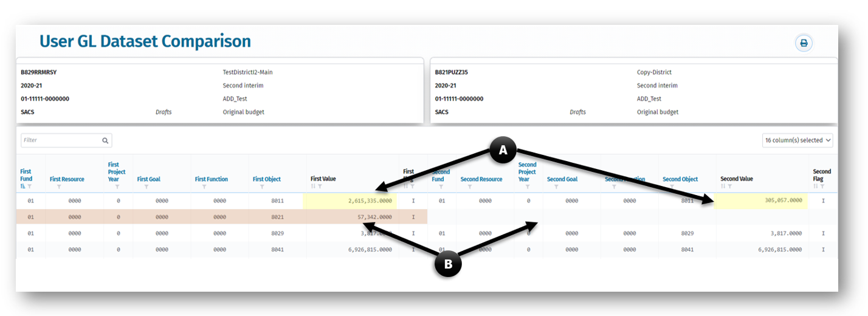
Task: Click sort arrows under First Value
Action: 314,187
